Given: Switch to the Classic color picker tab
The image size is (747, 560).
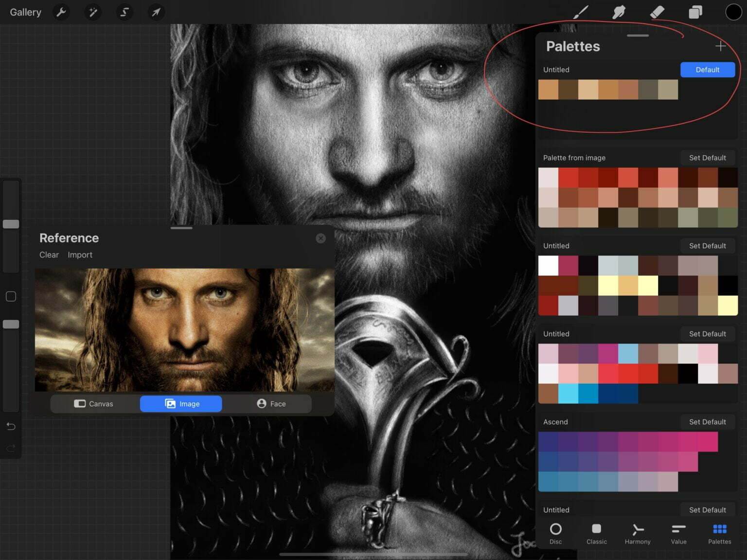Looking at the screenshot, I should 597,533.
